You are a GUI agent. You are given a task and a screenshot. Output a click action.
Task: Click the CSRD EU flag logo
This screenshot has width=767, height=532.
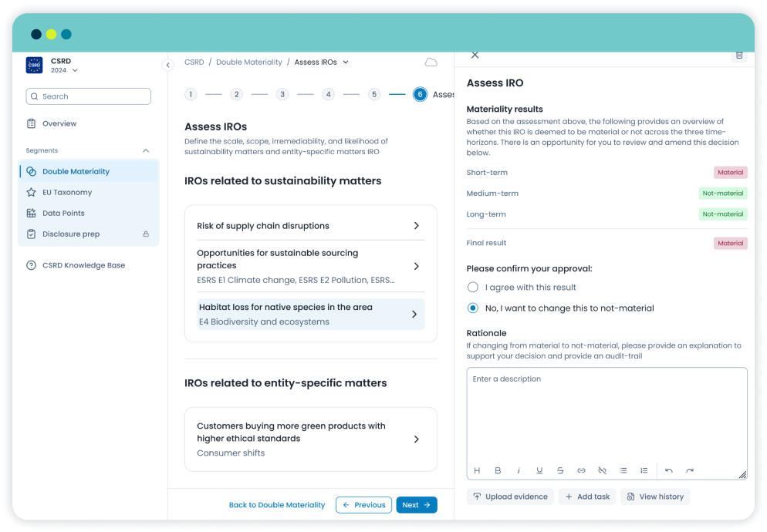34,65
